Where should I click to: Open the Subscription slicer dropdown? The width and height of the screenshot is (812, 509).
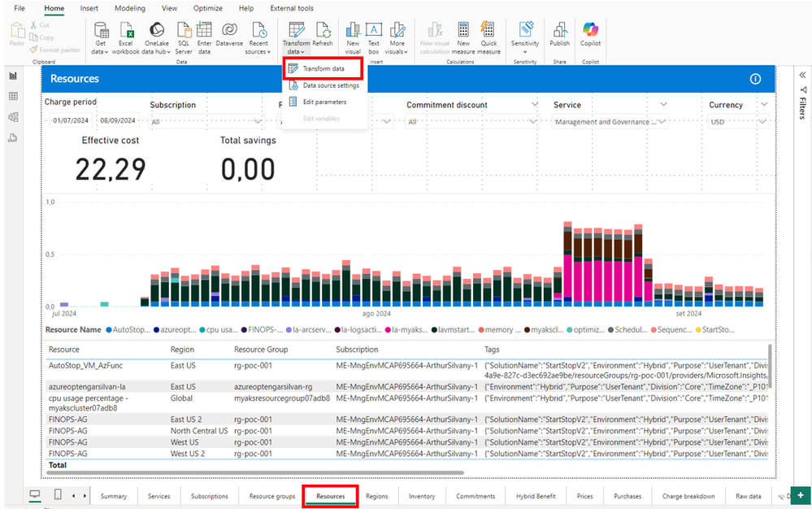tap(258, 122)
